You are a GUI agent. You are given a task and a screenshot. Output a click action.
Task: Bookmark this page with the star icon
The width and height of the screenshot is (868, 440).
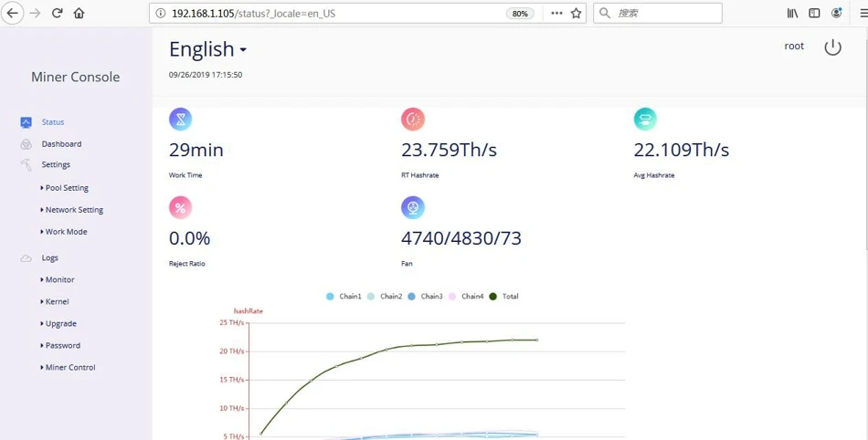(577, 14)
